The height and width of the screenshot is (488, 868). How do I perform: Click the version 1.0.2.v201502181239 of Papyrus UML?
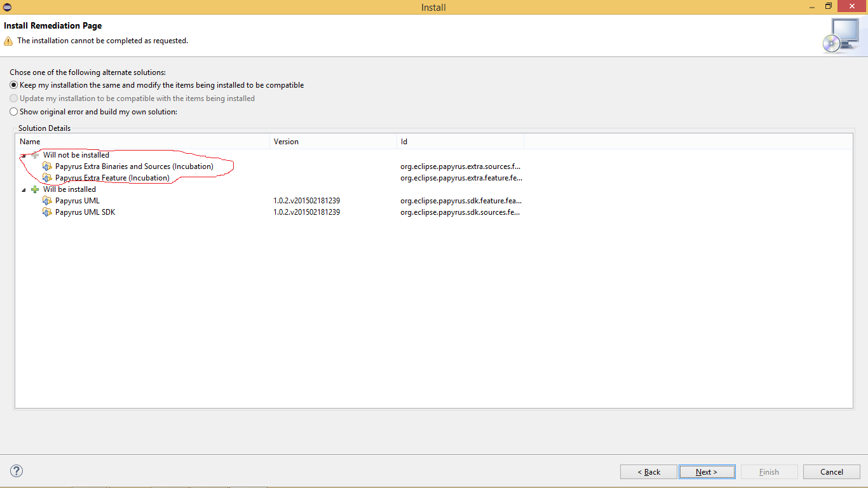click(307, 201)
